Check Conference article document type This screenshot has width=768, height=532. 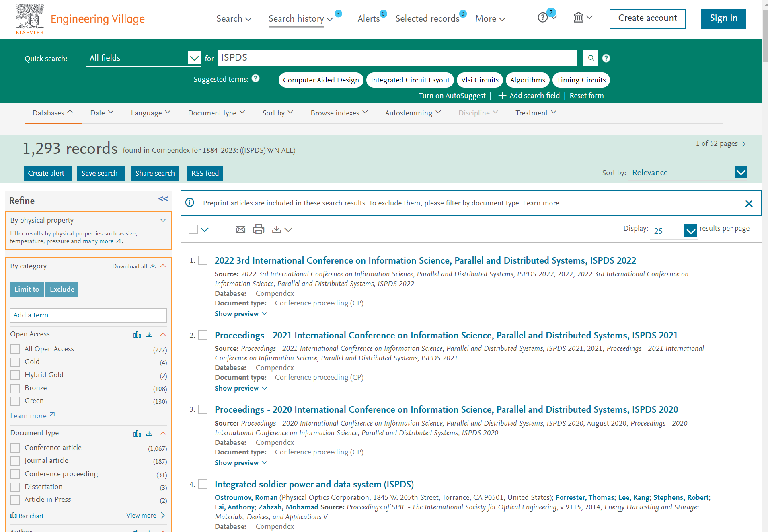click(x=15, y=448)
